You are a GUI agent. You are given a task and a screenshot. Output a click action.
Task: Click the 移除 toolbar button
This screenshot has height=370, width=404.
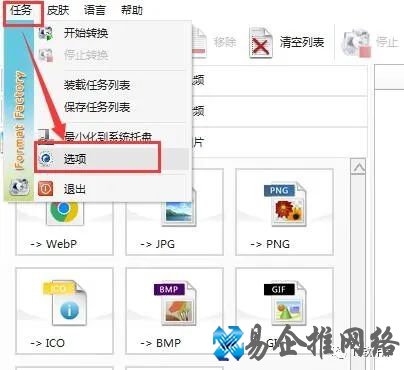(215, 42)
